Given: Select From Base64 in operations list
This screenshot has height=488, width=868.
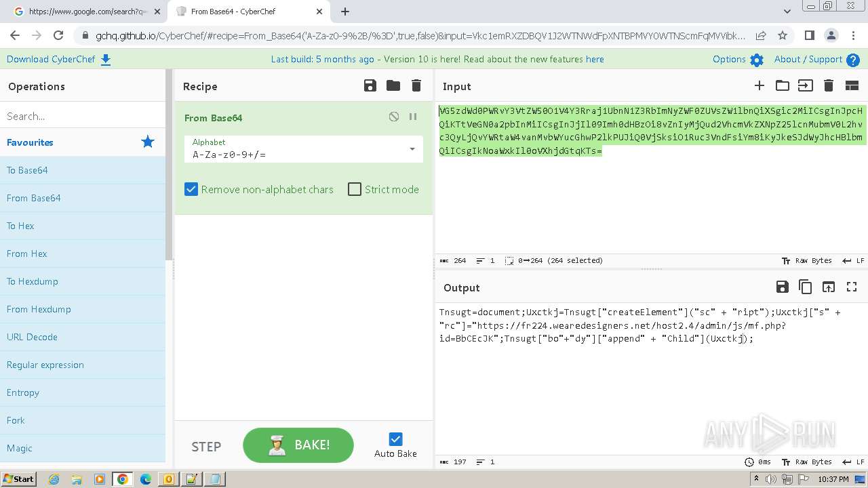Looking at the screenshot, I should (x=83, y=198).
